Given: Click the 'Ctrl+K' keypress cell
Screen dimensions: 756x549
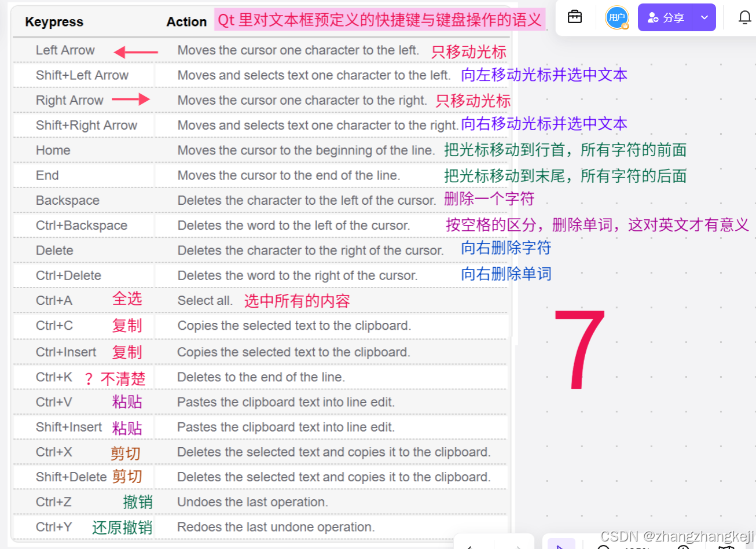Looking at the screenshot, I should 54,377.
